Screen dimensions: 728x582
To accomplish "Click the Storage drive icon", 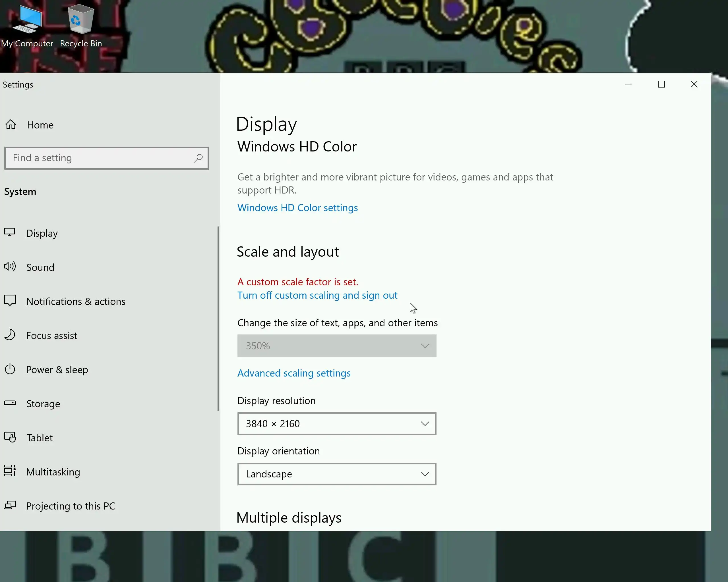I will click(x=10, y=402).
